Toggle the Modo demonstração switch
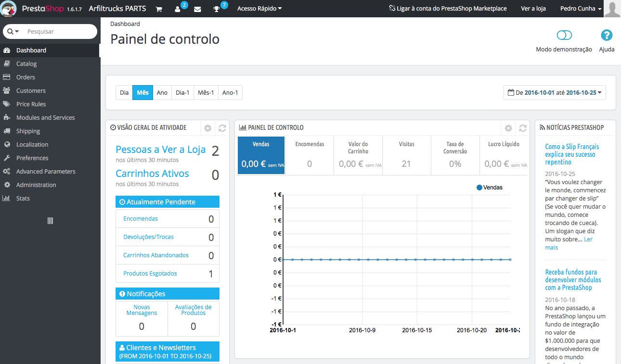 point(564,35)
